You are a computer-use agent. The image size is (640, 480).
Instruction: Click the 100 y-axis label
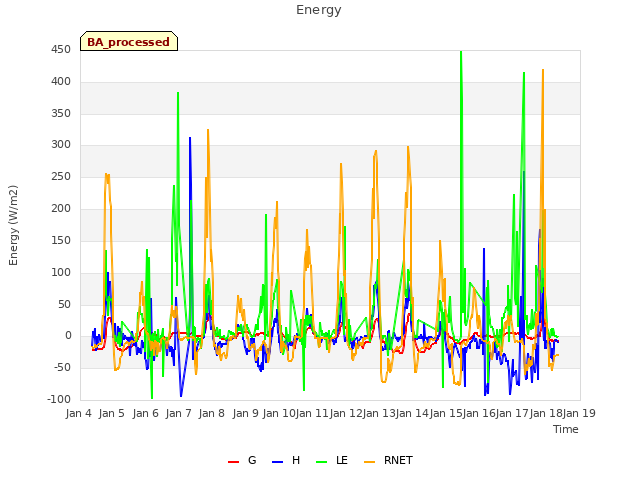61,272
